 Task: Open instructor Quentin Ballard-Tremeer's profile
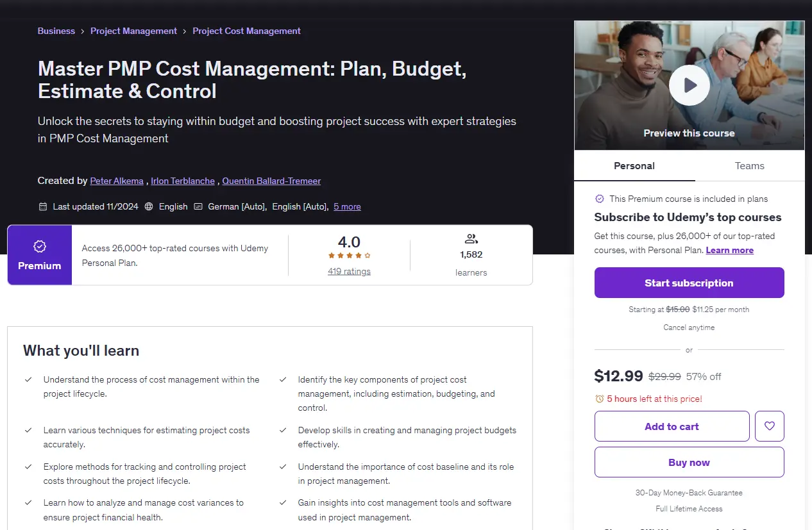(271, 181)
